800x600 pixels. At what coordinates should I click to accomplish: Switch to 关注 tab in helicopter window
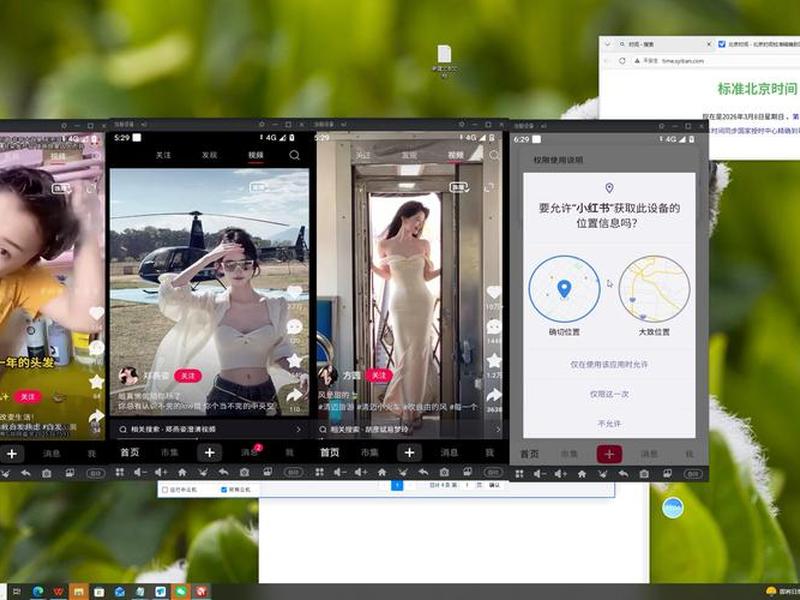point(163,155)
